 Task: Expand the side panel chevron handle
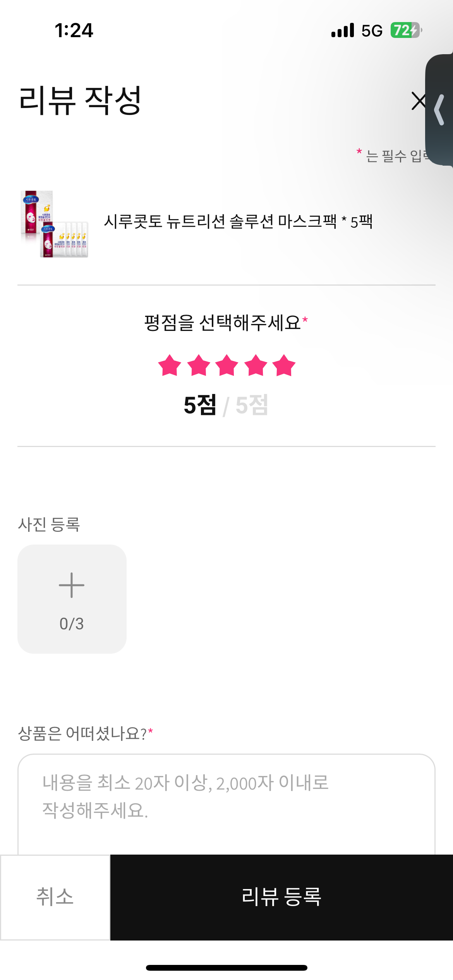tap(439, 110)
